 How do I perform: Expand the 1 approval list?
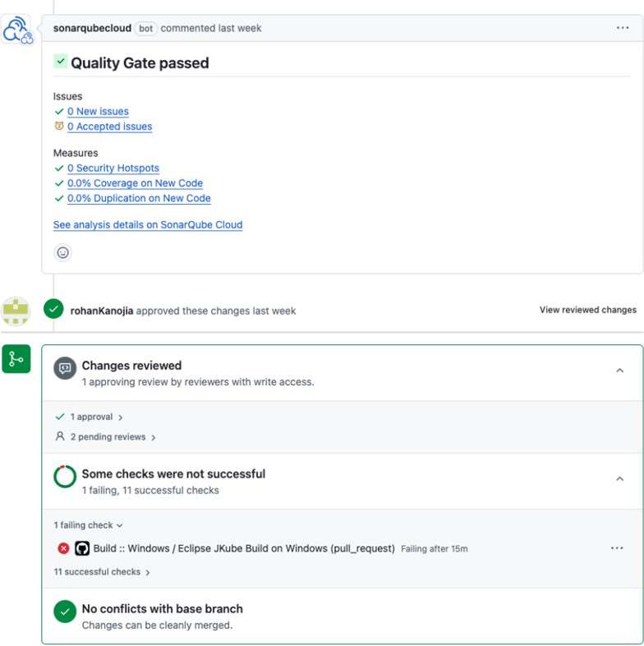coord(89,418)
